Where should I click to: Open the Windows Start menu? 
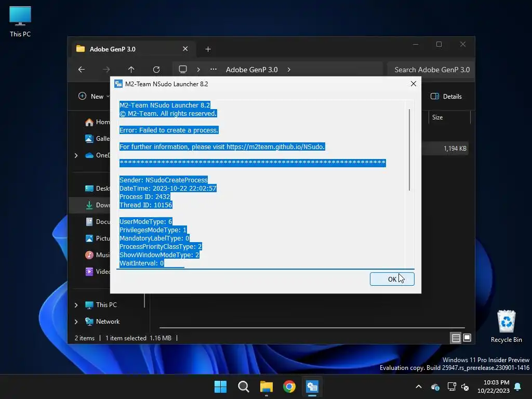pos(220,387)
